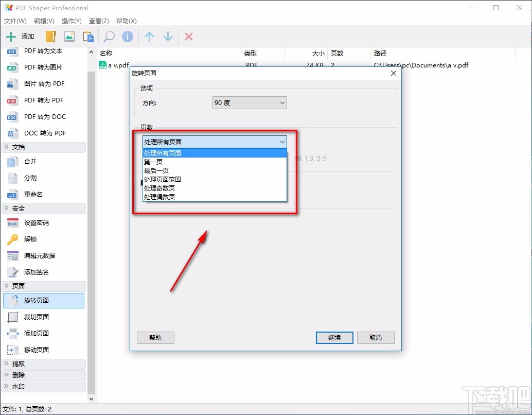Expand the 删除 sidebar section
Image resolution: width=532 pixels, height=415 pixels.
click(44, 375)
